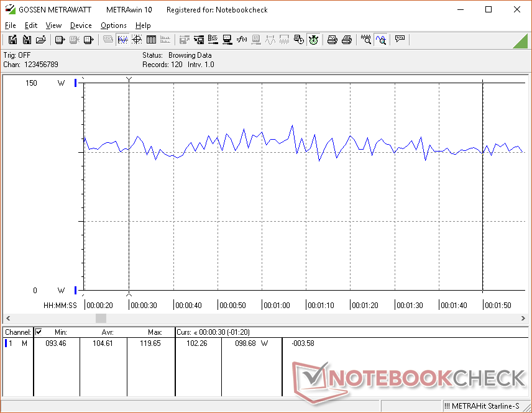The width and height of the screenshot is (532, 413).
Task: Click the import settings to disk icon
Action: [199, 40]
